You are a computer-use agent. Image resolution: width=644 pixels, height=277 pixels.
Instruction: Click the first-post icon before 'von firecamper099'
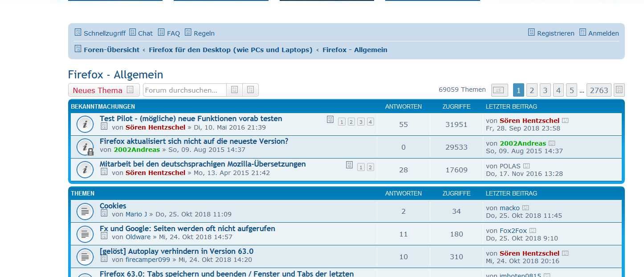[104, 259]
